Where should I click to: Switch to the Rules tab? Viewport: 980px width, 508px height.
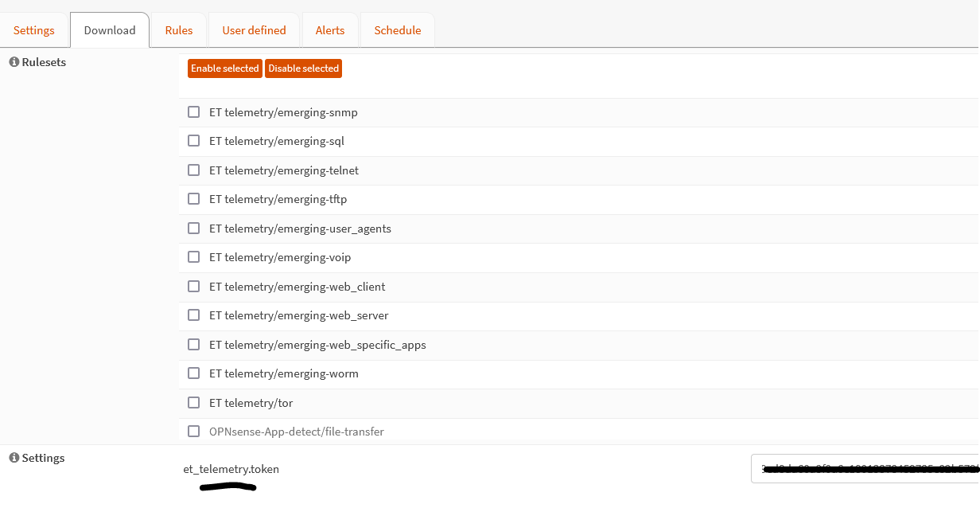click(x=179, y=30)
